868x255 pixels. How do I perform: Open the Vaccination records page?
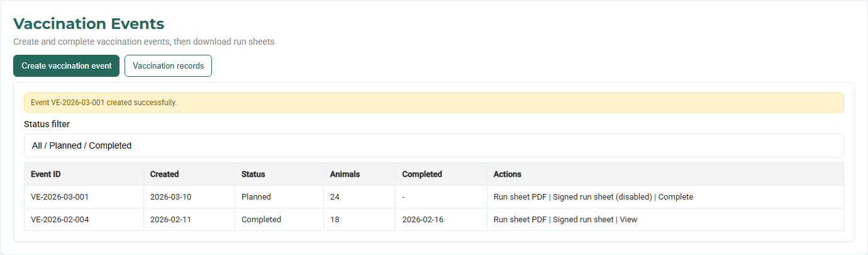tap(168, 65)
